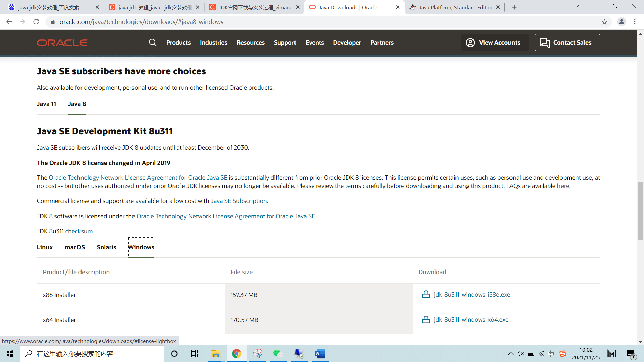644x362 pixels.
Task: Reload the current page
Action: tap(36, 22)
